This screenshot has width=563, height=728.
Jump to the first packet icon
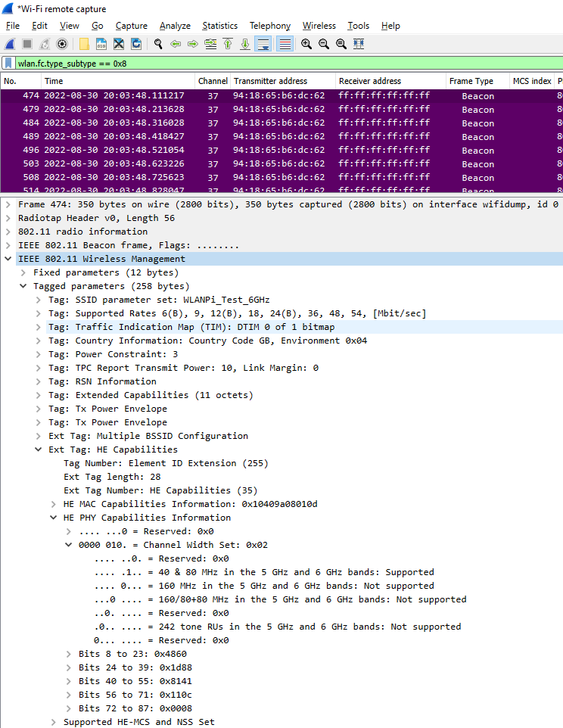[x=228, y=44]
